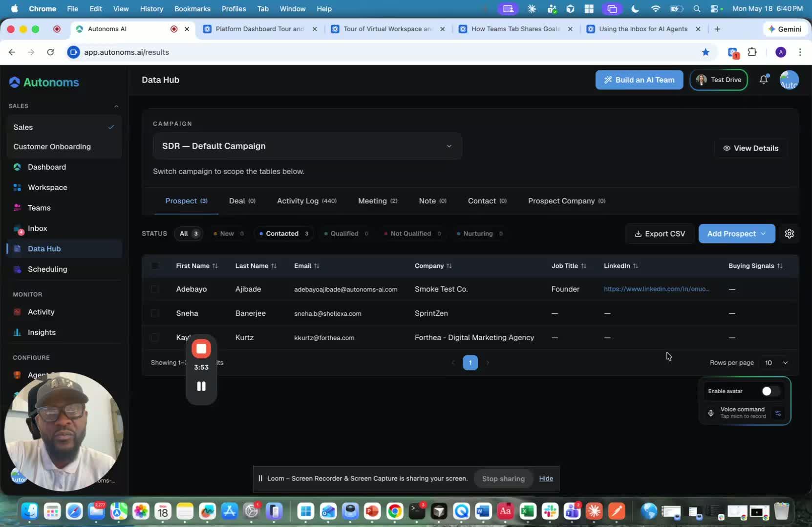Open Finder from the dock

(x=30, y=511)
